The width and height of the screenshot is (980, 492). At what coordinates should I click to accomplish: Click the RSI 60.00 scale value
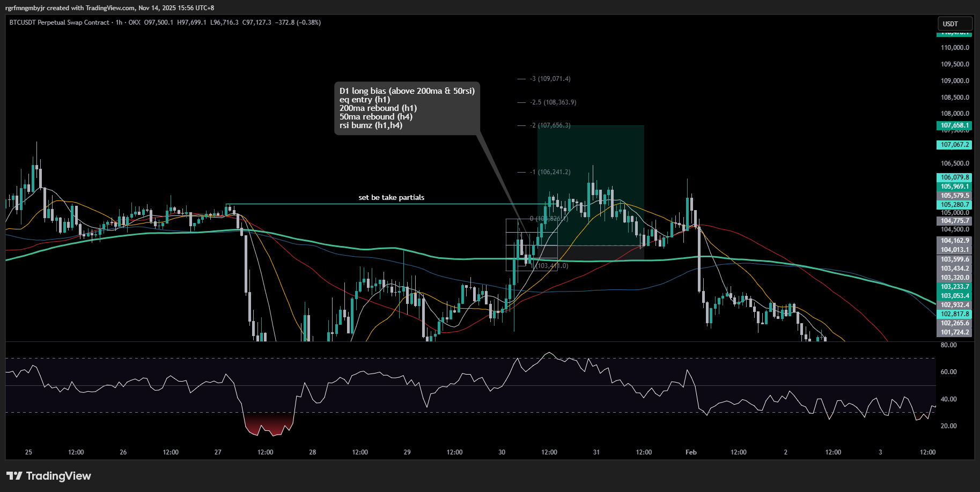[x=948, y=372]
